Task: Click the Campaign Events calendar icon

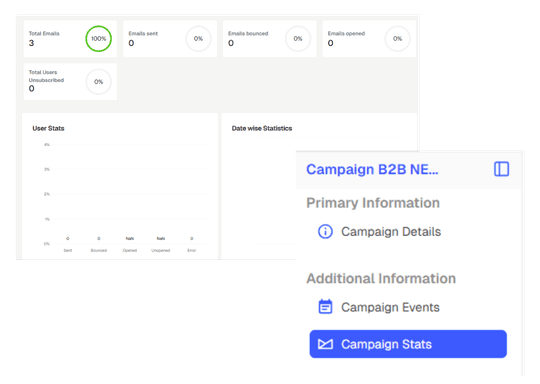Action: click(325, 307)
